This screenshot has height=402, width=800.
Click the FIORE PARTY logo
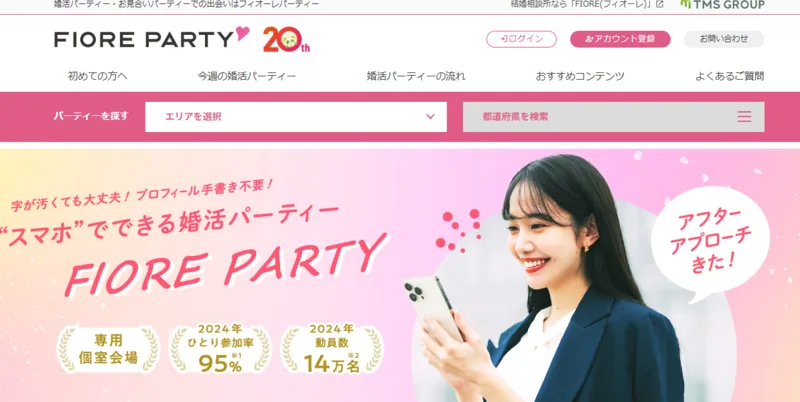[x=152, y=39]
